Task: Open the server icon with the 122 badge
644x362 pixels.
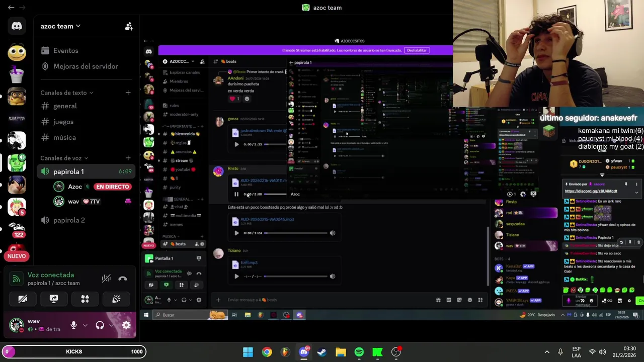Action: pos(17,229)
